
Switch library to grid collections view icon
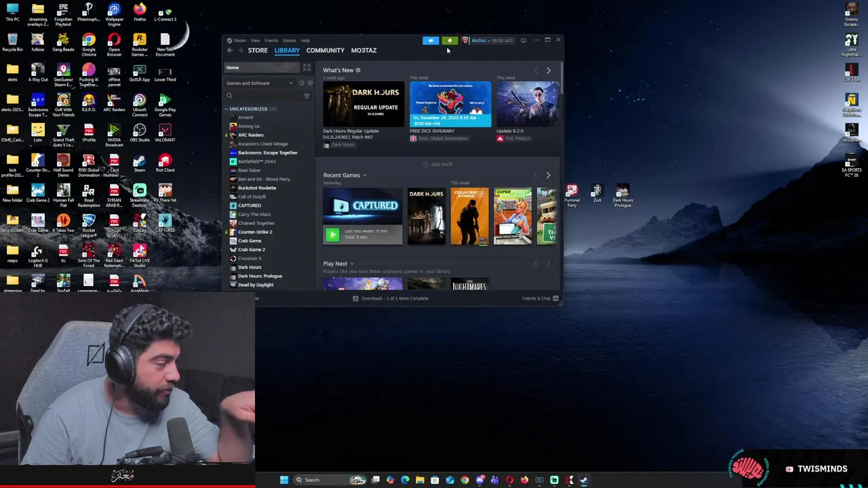pos(307,68)
